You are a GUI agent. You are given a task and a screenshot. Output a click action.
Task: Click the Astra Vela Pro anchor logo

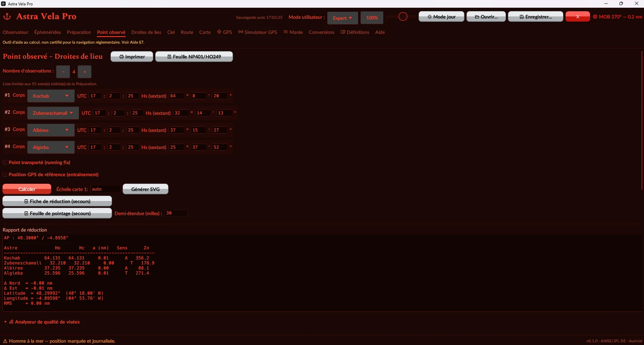(7, 16)
